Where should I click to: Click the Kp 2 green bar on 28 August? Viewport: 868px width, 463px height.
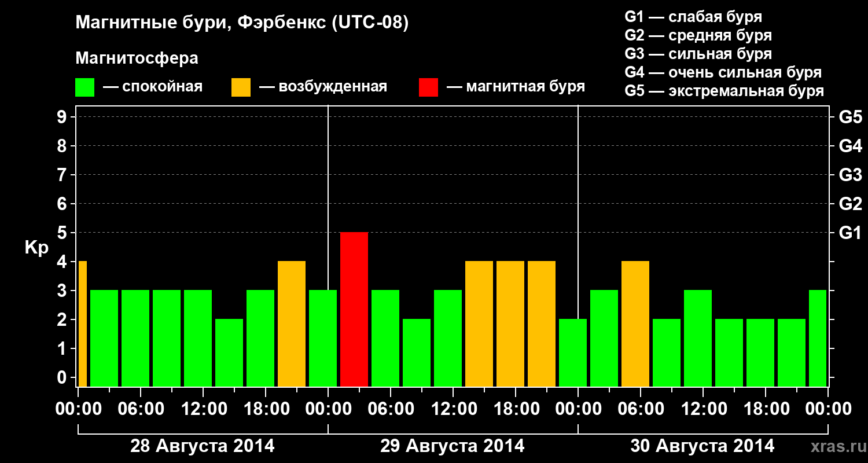229,352
